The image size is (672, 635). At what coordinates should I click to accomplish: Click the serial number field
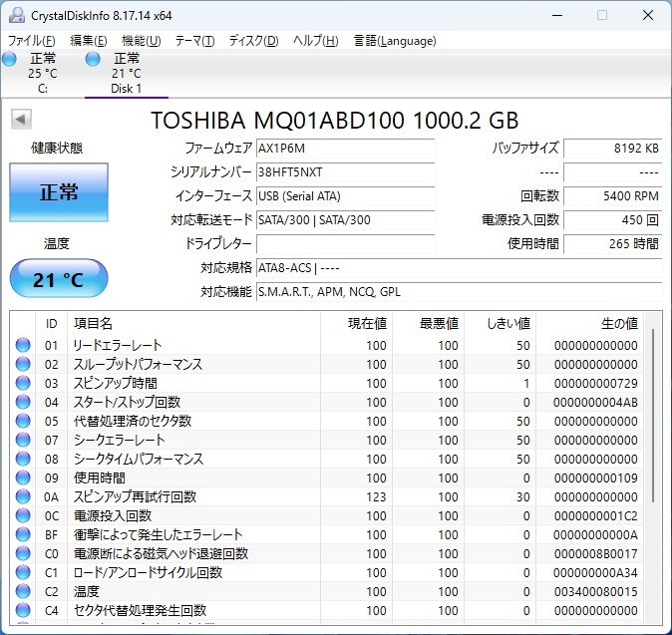tap(345, 171)
